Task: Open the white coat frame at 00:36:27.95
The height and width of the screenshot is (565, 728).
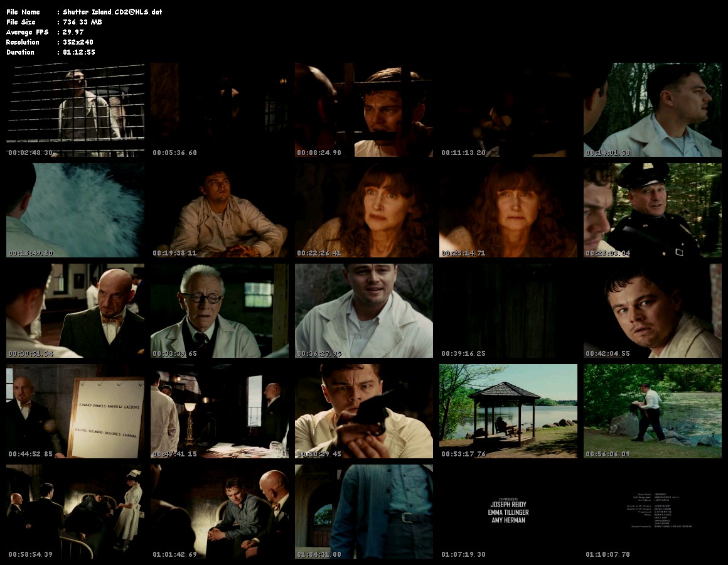Action: click(x=364, y=311)
